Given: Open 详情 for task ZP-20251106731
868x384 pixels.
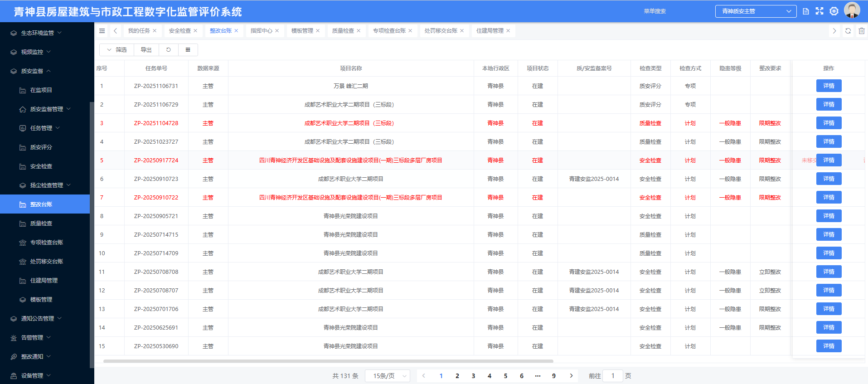Looking at the screenshot, I should (x=829, y=86).
